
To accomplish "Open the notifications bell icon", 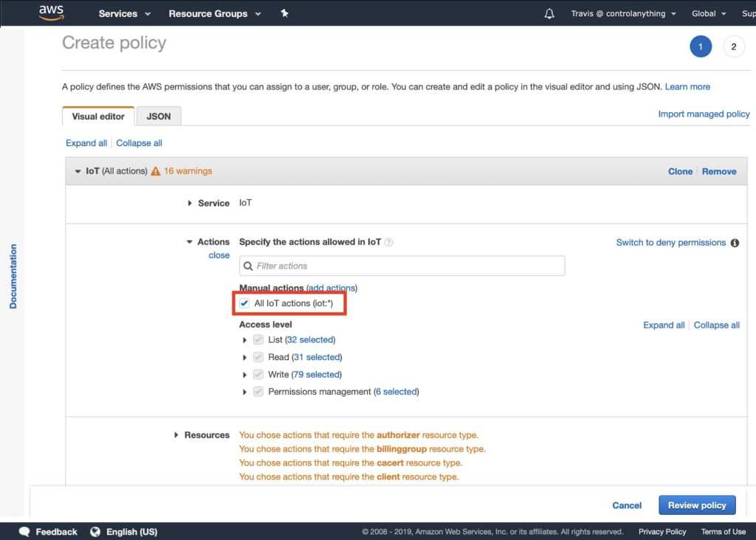I will click(x=549, y=13).
